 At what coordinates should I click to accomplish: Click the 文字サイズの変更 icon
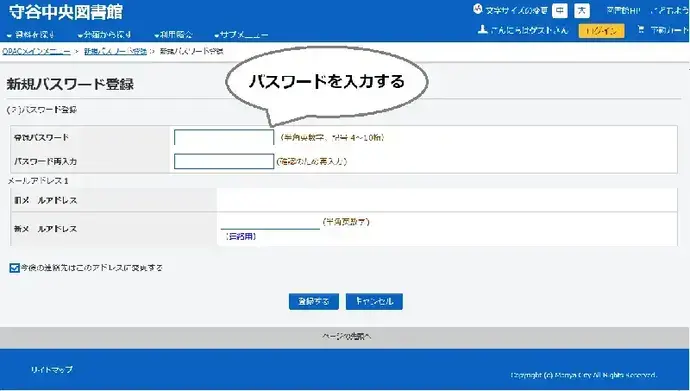click(x=478, y=9)
